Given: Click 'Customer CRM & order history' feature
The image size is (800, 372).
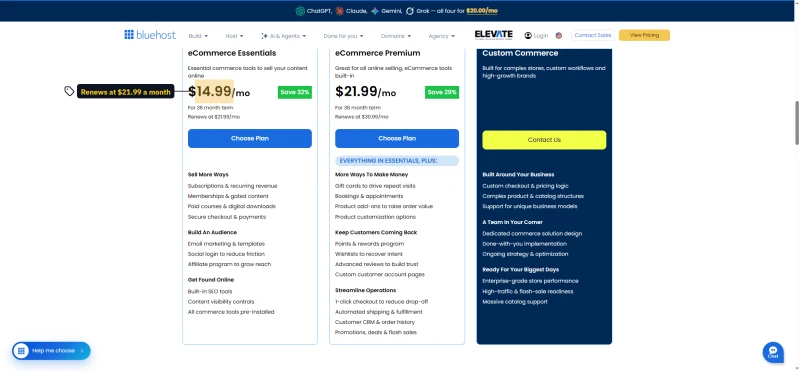Looking at the screenshot, I should click(x=375, y=322).
